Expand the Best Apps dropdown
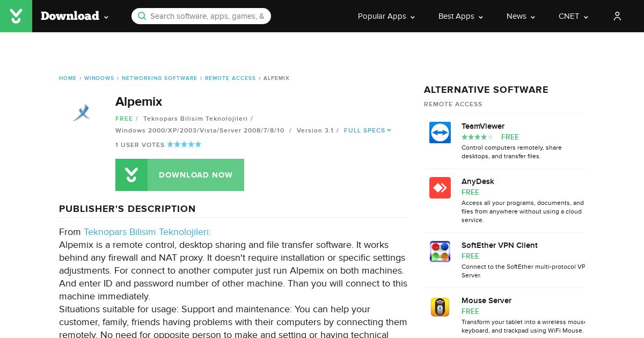 (460, 16)
